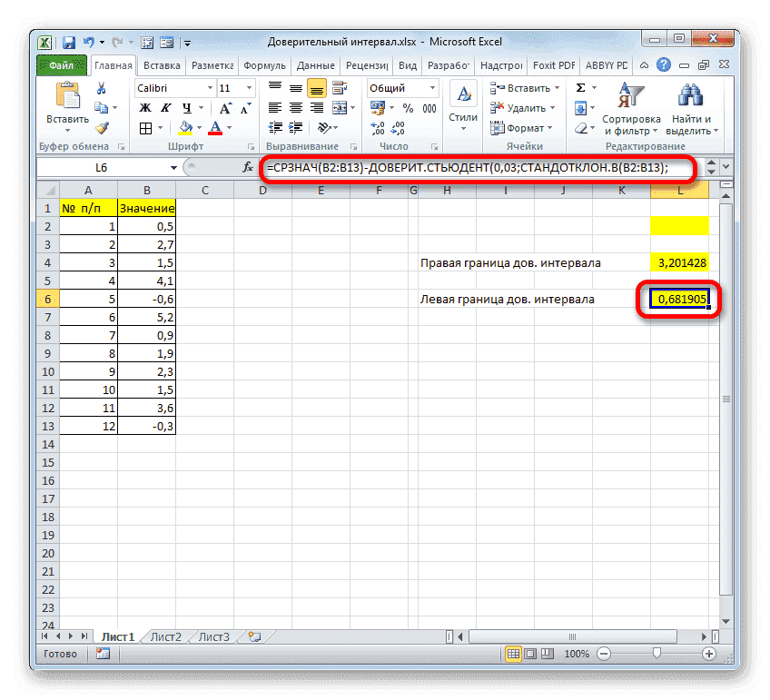Open the Общий number format dropdown
The image size is (770, 700).
[x=431, y=87]
